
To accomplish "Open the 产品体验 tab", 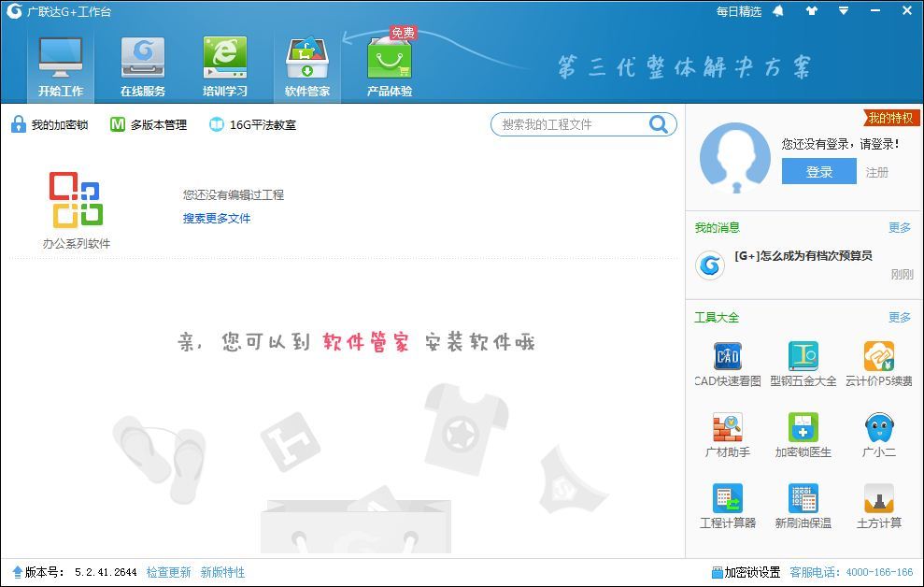I will pos(388,65).
